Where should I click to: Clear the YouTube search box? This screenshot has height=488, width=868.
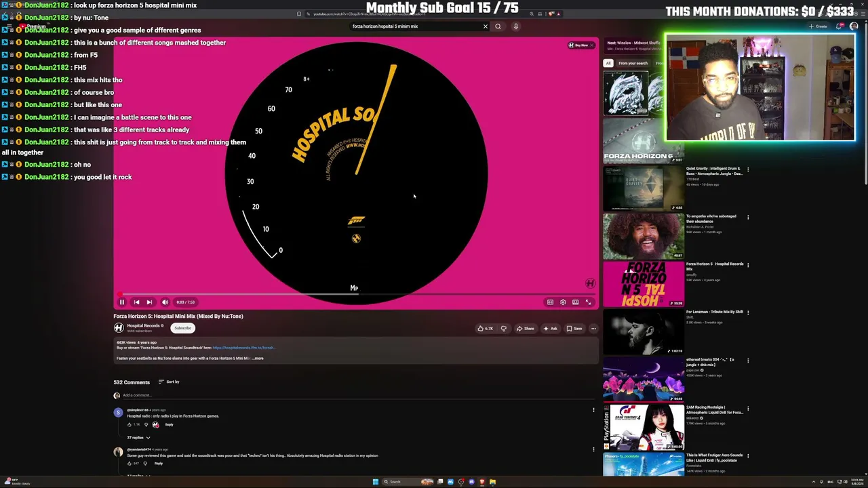tap(486, 26)
